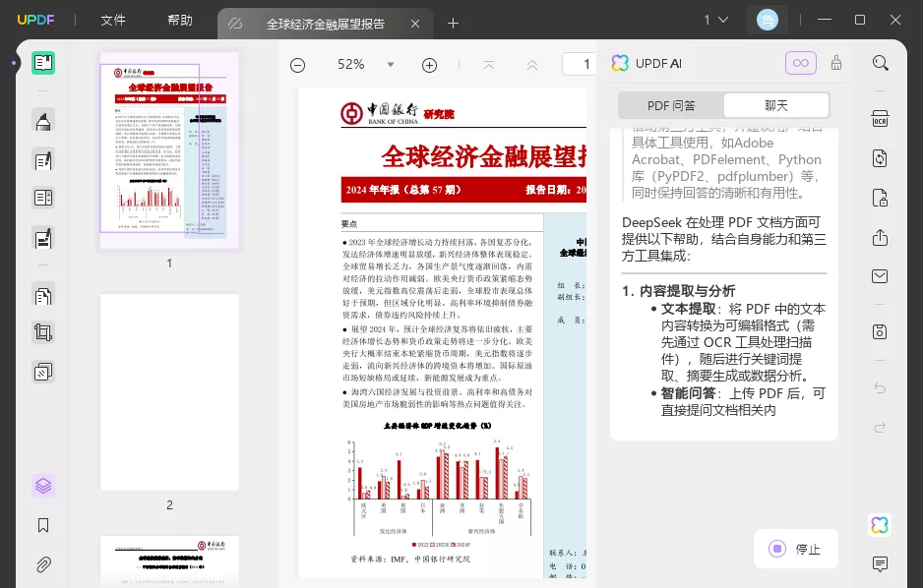Switch to the PDF 问答 tab

(x=671, y=106)
